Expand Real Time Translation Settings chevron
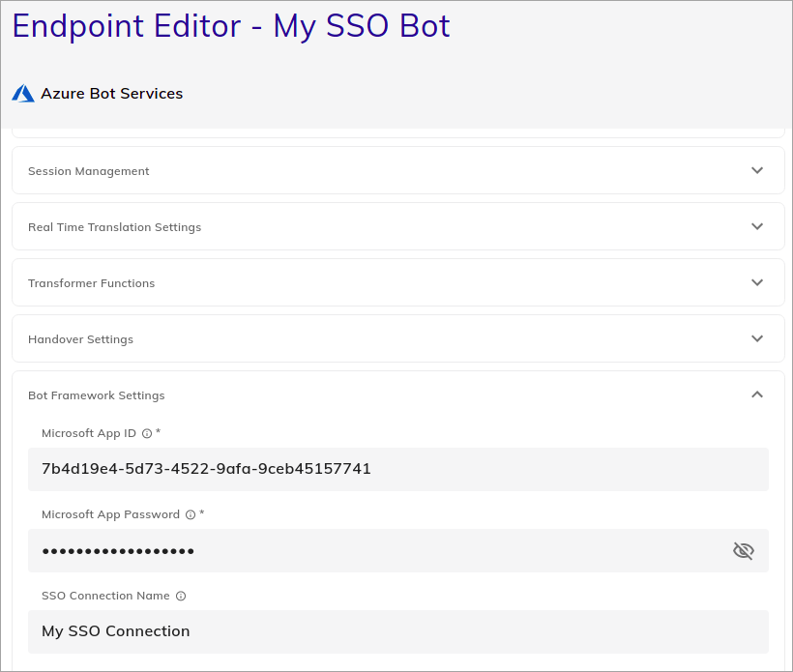This screenshot has height=672, width=793. point(757,226)
